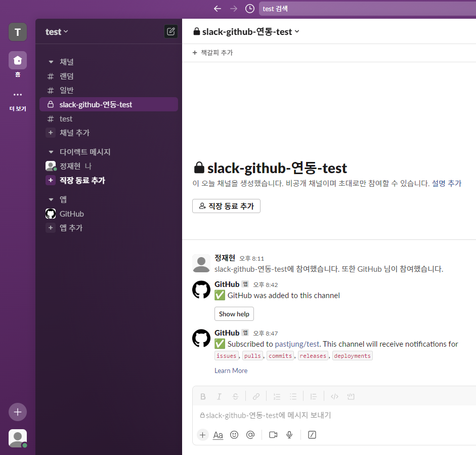Click the 설명 추가 link
The image size is (476, 455).
[x=446, y=183]
